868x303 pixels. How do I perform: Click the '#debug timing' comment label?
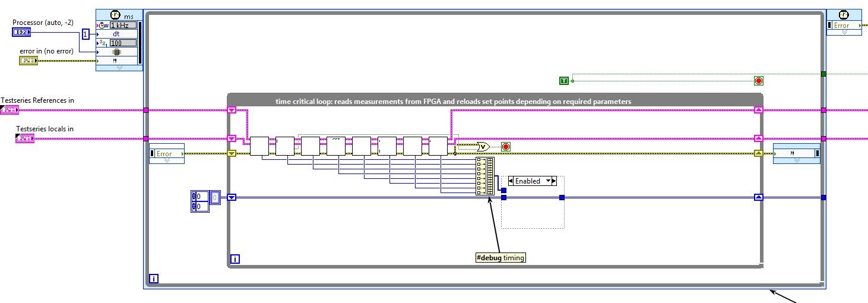(x=500, y=257)
